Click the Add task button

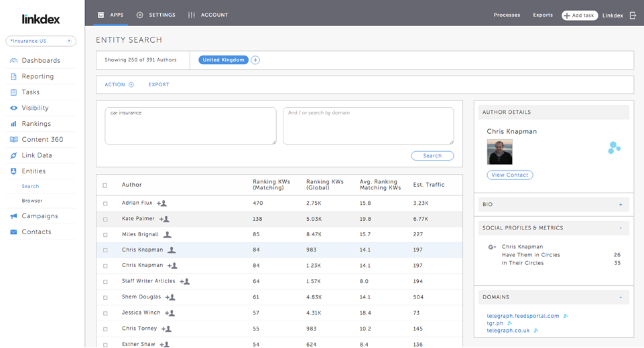580,15
